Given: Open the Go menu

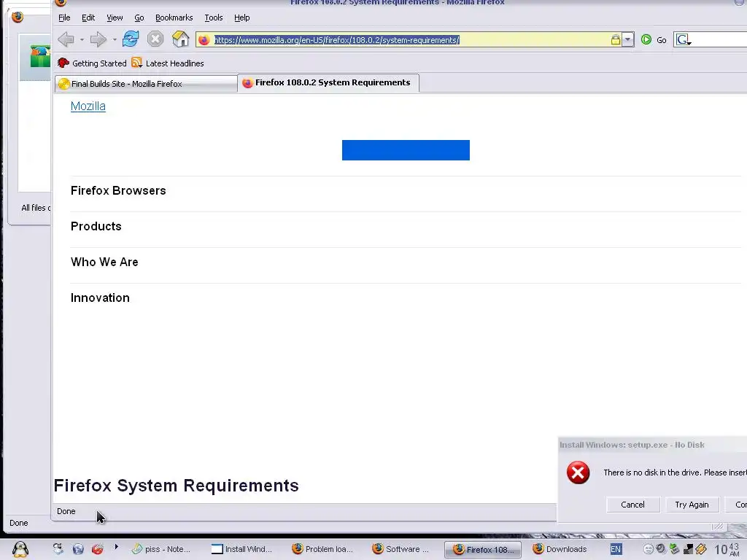Looking at the screenshot, I should 139,17.
